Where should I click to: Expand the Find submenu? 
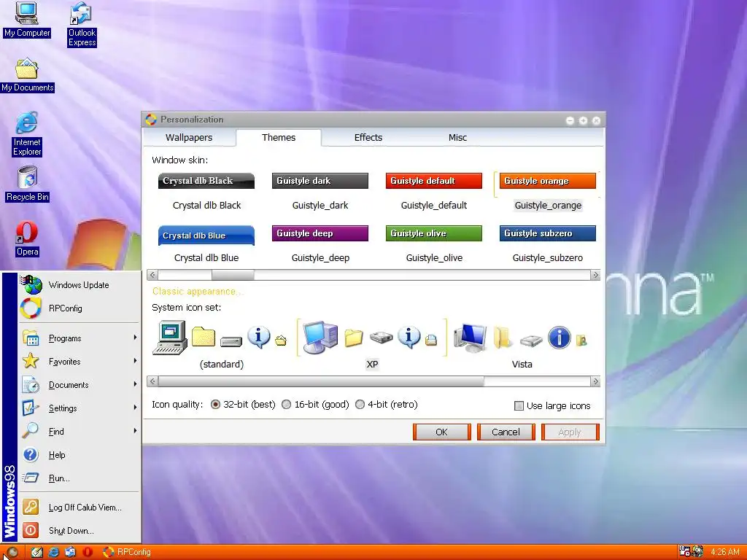pos(79,432)
